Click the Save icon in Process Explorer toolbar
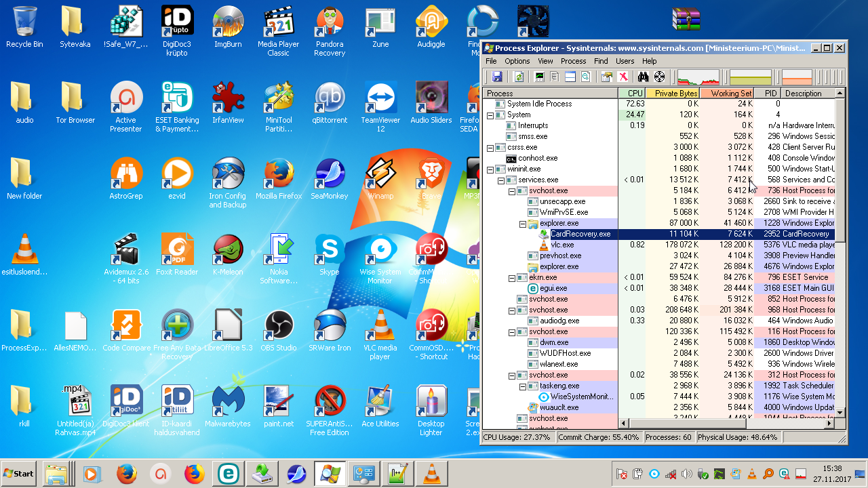The width and height of the screenshot is (868, 488). tap(497, 77)
